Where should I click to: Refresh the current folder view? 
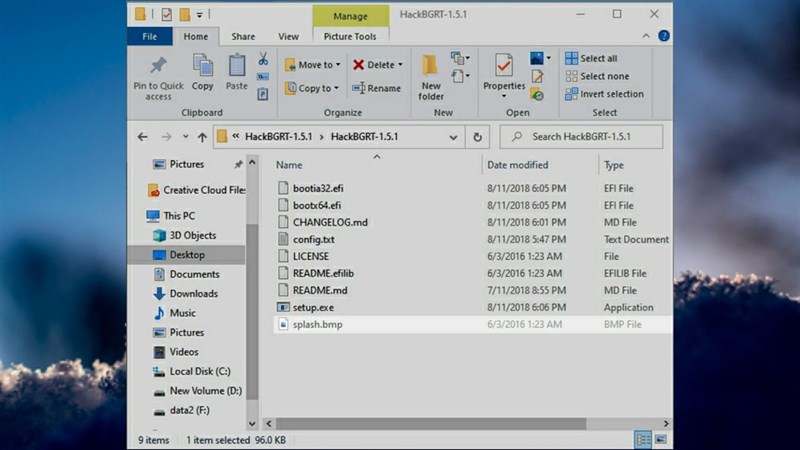pos(478,137)
